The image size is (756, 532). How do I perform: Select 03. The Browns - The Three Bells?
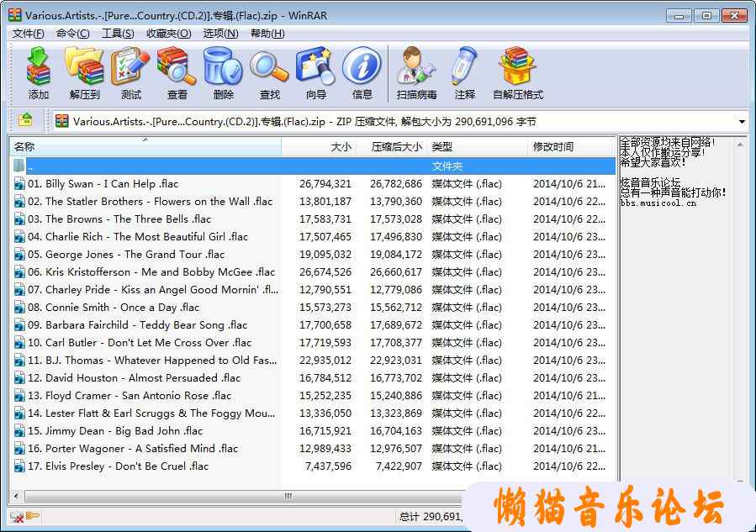(119, 219)
